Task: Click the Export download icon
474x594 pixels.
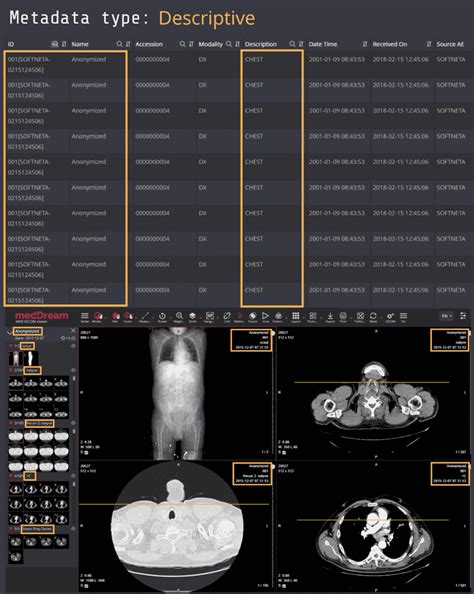Action: 330,316
